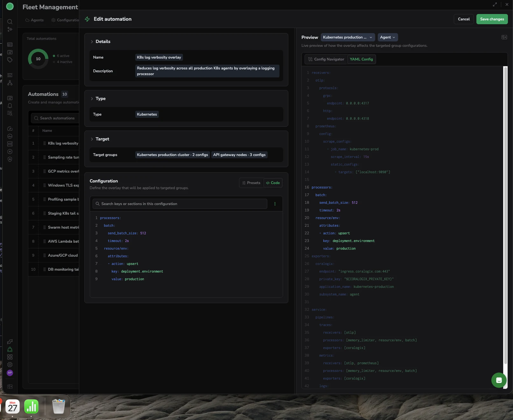Toggle the split preview layout icon

(504, 37)
